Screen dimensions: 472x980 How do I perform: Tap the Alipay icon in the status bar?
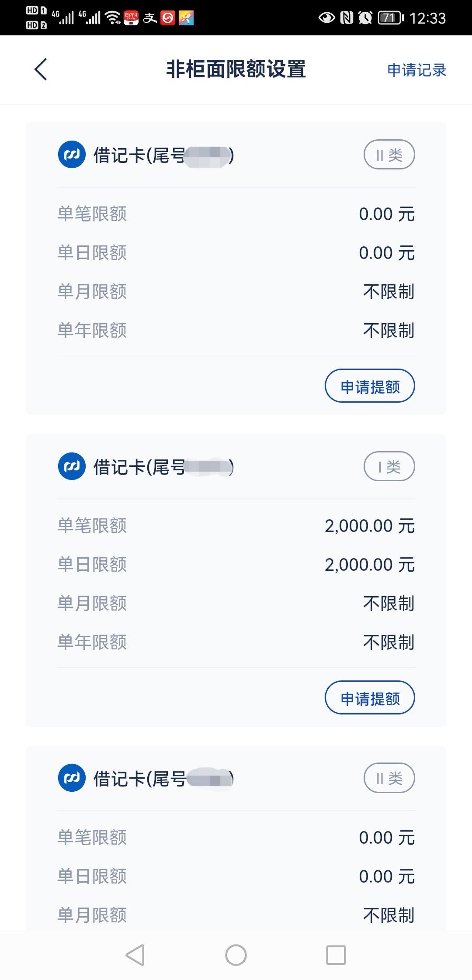tap(150, 18)
